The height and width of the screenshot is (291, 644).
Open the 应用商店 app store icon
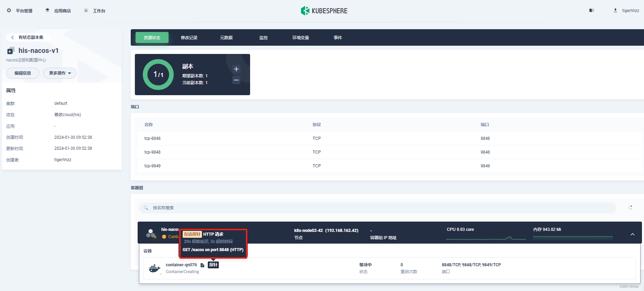tap(47, 11)
